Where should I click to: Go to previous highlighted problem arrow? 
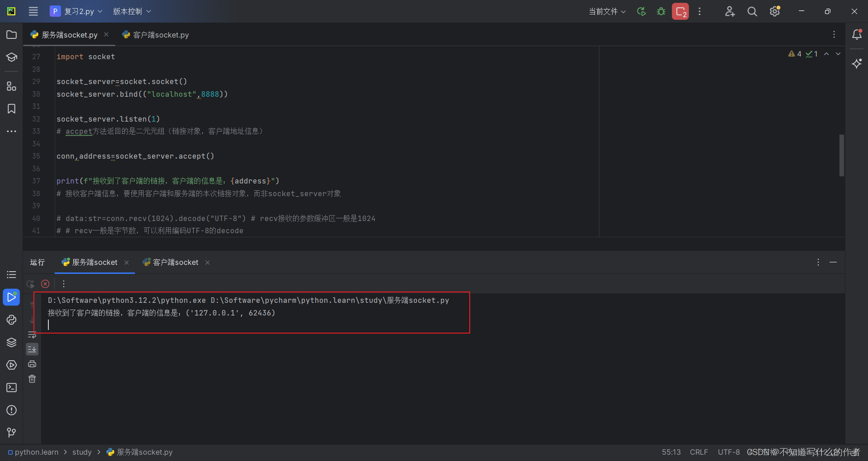[826, 54]
